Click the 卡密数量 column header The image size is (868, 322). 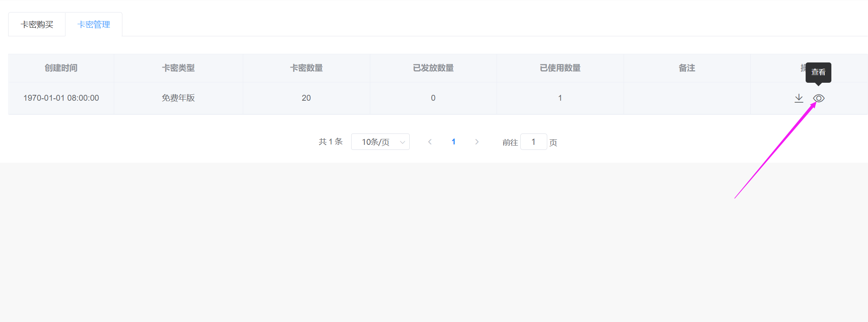pos(306,68)
